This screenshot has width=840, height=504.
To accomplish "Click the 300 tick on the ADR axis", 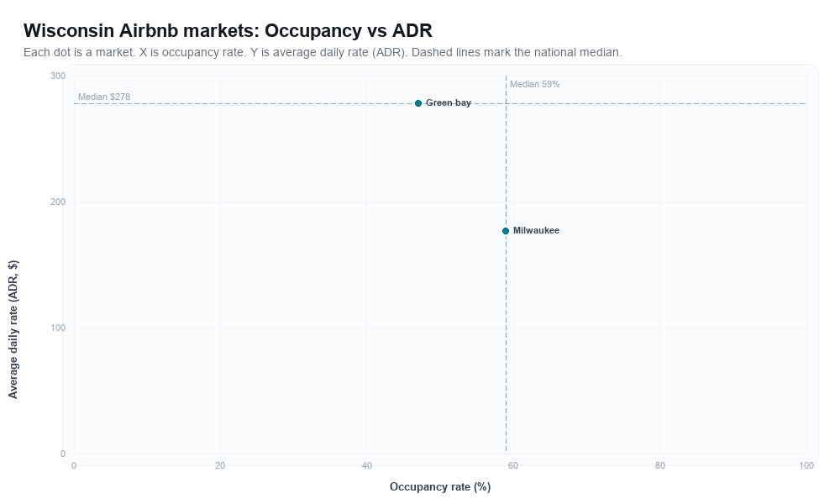I will click(x=58, y=76).
